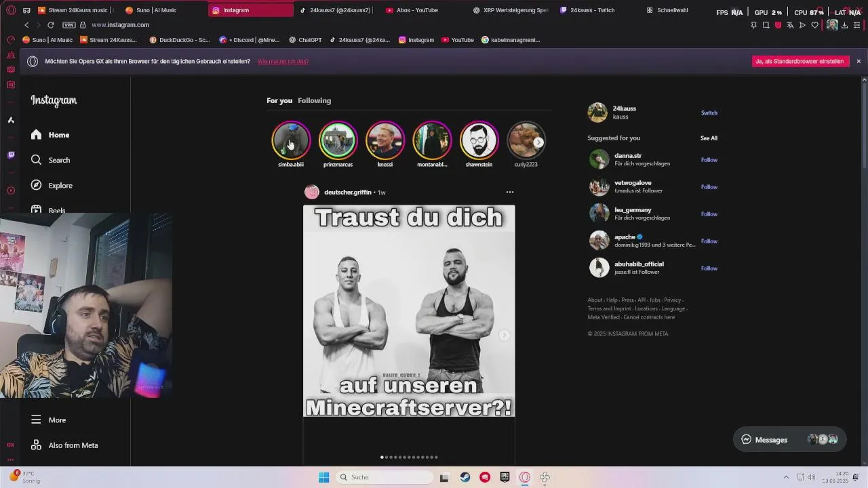Click Meta Verified footer link
The height and width of the screenshot is (488, 868).
coord(604,317)
